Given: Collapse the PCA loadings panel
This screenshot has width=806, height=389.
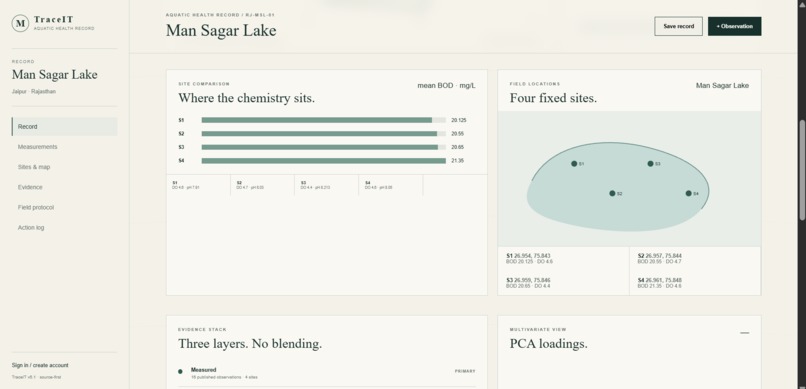Looking at the screenshot, I should click(744, 333).
